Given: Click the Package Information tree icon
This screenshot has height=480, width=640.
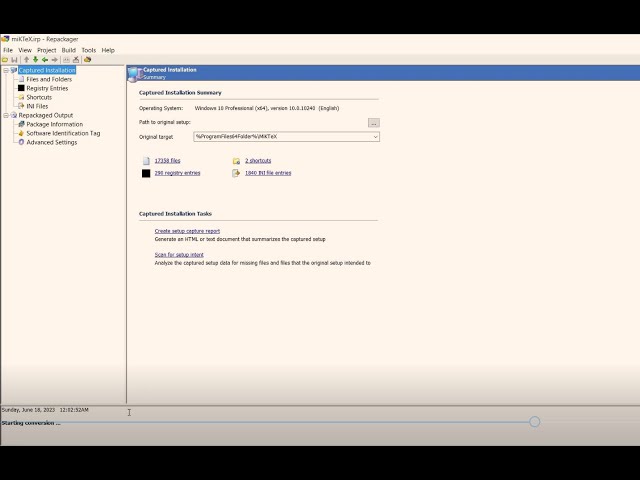Looking at the screenshot, I should (x=21, y=124).
